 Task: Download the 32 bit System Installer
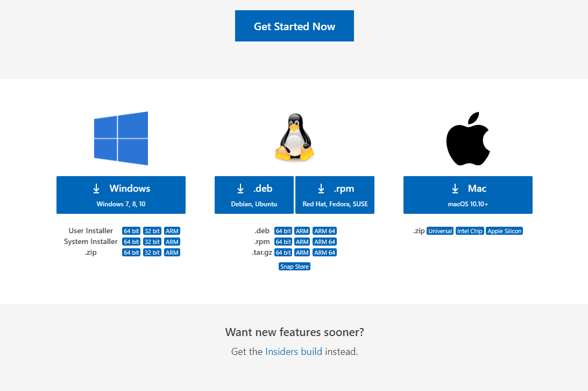click(x=152, y=241)
